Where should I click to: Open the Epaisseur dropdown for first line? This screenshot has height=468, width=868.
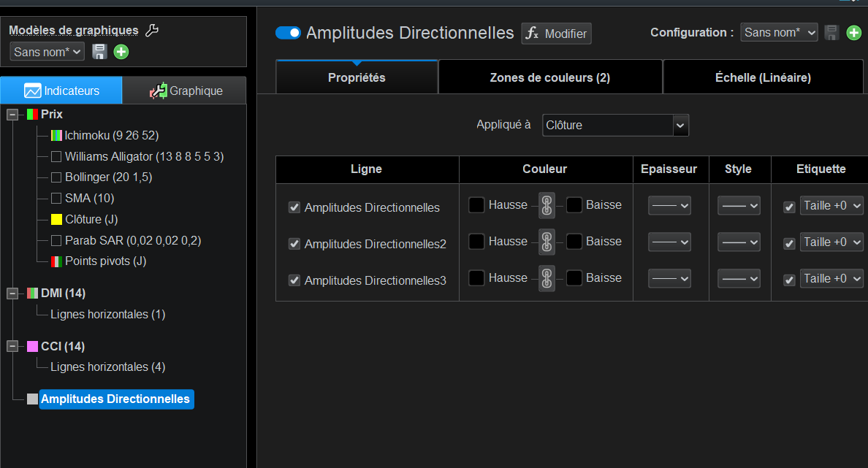point(669,206)
